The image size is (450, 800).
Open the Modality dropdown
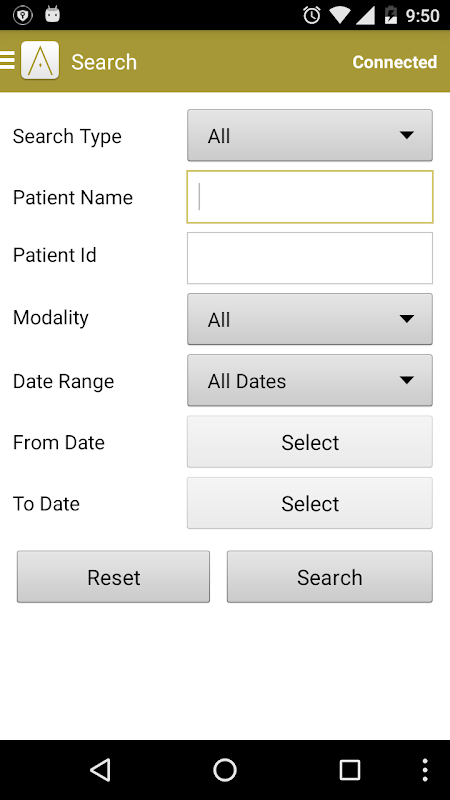310,319
